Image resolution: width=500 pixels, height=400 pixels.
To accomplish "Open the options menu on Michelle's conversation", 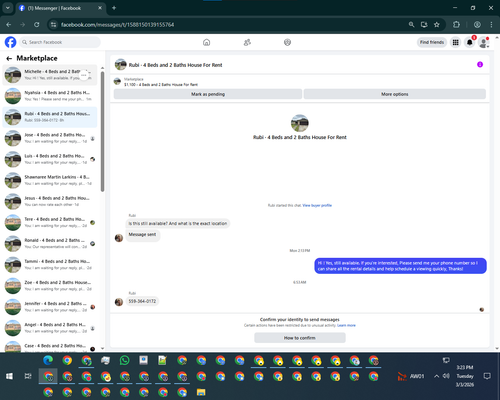I will 84,75.
